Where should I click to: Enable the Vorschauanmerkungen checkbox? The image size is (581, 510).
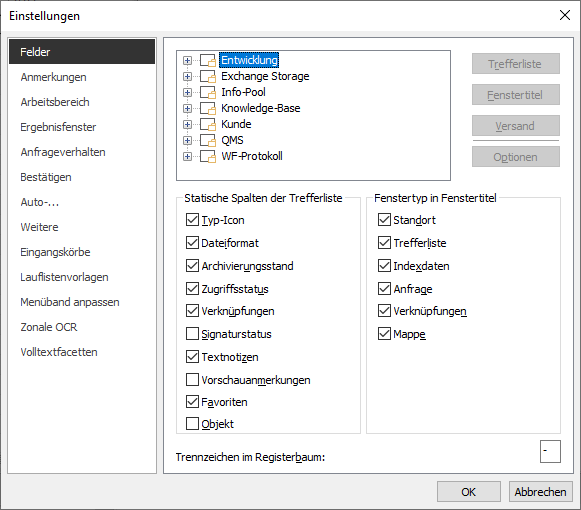pyautogui.click(x=192, y=380)
